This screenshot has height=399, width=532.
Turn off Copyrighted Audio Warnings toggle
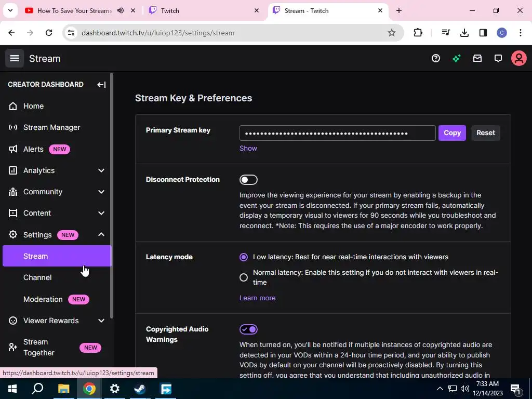[x=248, y=329]
